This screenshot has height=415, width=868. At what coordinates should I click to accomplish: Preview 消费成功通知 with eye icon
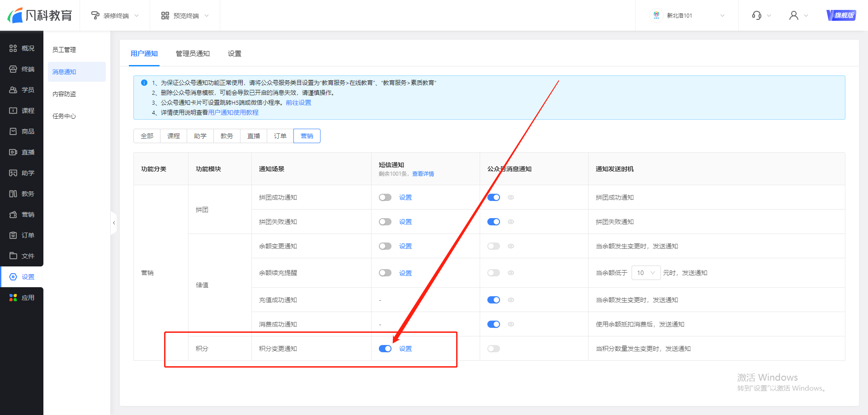511,324
